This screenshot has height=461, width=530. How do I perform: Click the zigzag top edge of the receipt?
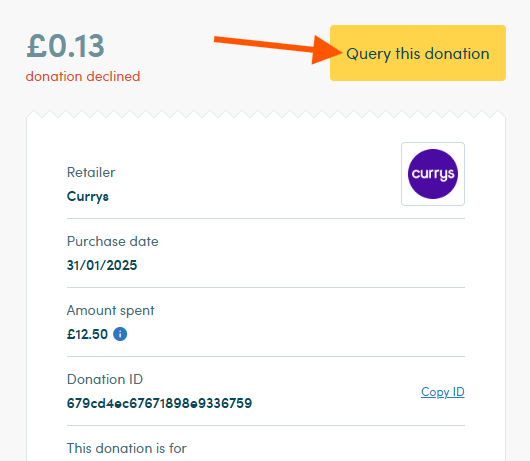coord(266,114)
